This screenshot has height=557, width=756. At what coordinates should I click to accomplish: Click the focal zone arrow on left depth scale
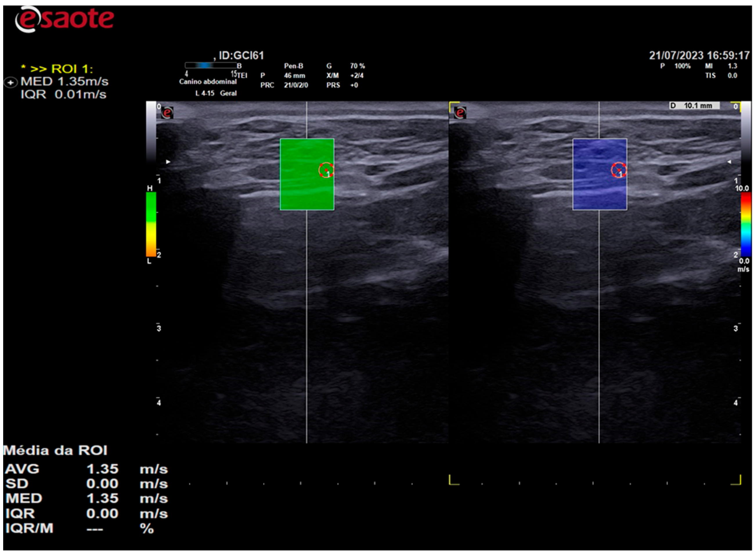pyautogui.click(x=168, y=162)
